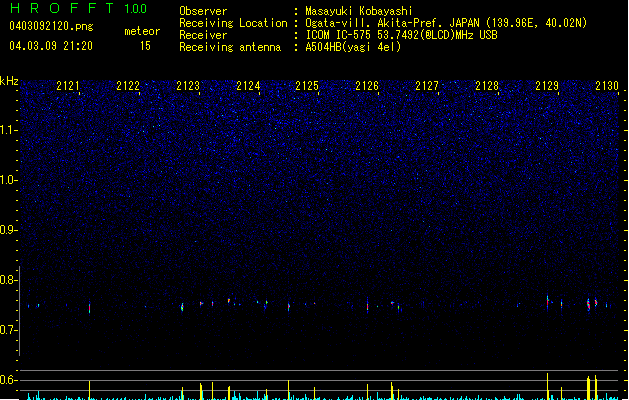629x400 pixels.
Task: Click the 2125 time marker
Action: [x=307, y=86]
